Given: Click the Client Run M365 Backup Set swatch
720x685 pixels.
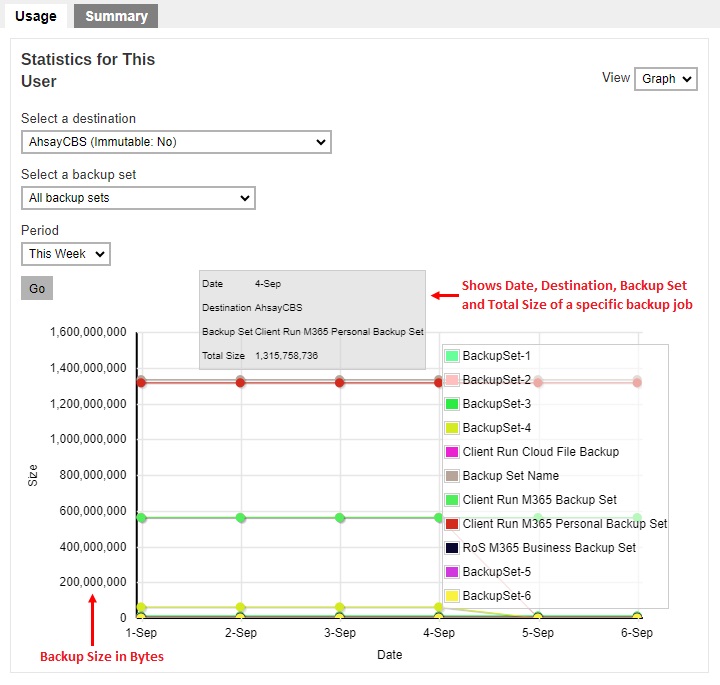Looking at the screenshot, I should 452,500.
